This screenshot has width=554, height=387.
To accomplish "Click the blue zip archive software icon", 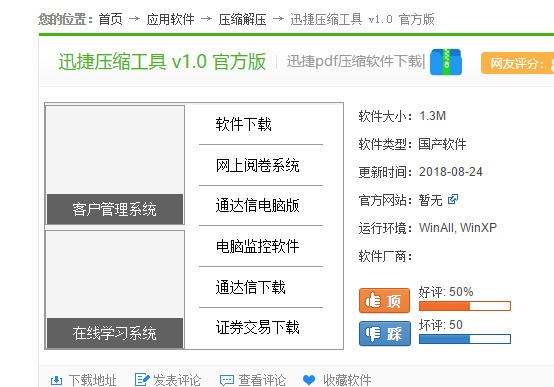I will 446,62.
